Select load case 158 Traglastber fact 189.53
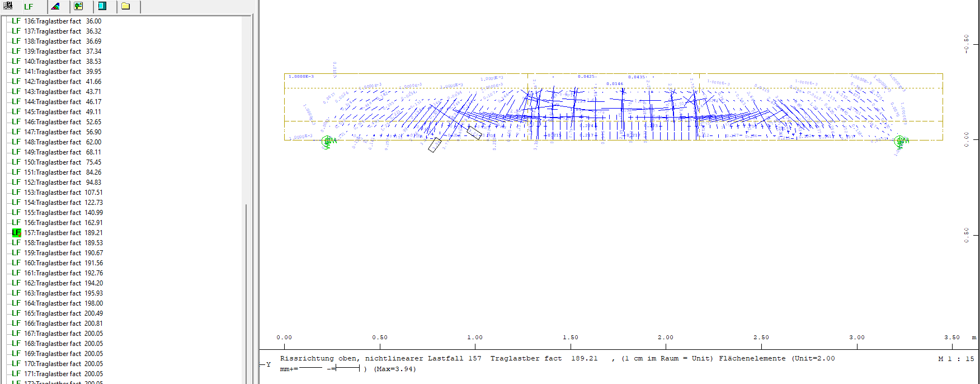The image size is (980, 384). point(63,243)
